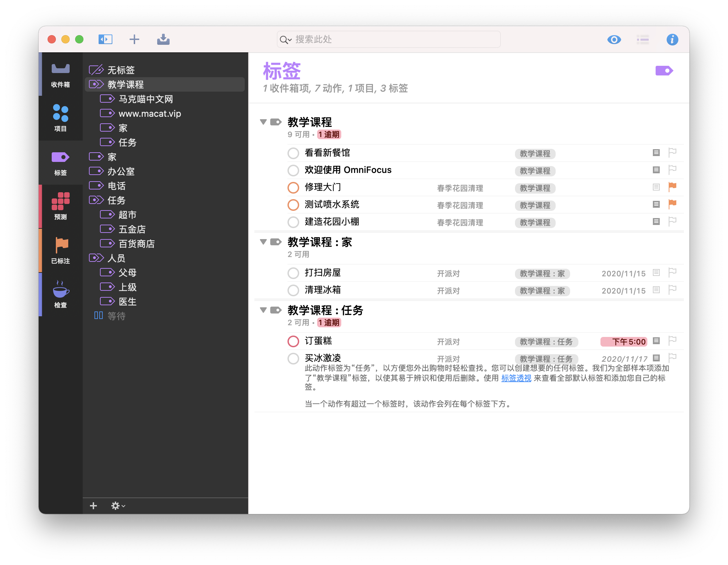Unflag the 修理大门 orange flag

coord(672,187)
